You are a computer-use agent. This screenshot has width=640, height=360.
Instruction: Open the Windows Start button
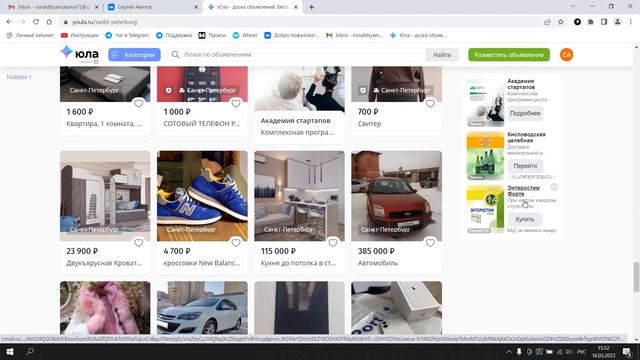[10, 351]
